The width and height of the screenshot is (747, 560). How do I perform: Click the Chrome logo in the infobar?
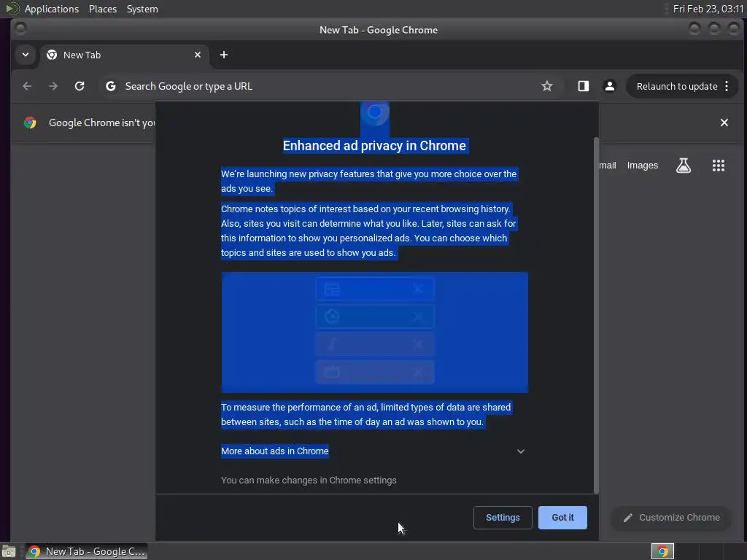tap(30, 122)
